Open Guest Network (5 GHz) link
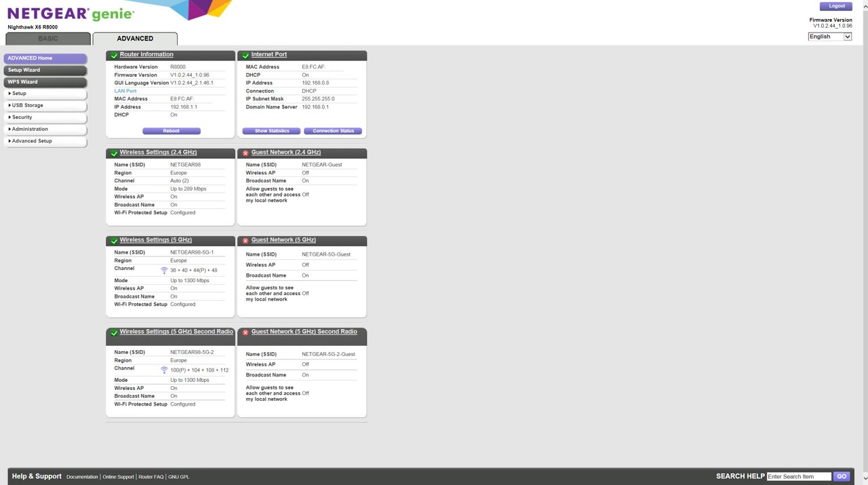The image size is (868, 485). (283, 239)
